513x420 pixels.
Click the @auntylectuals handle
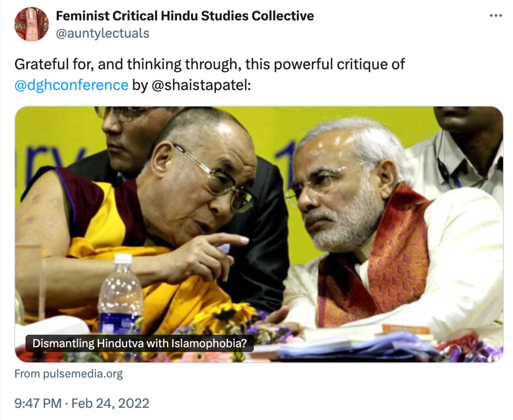pyautogui.click(x=102, y=33)
